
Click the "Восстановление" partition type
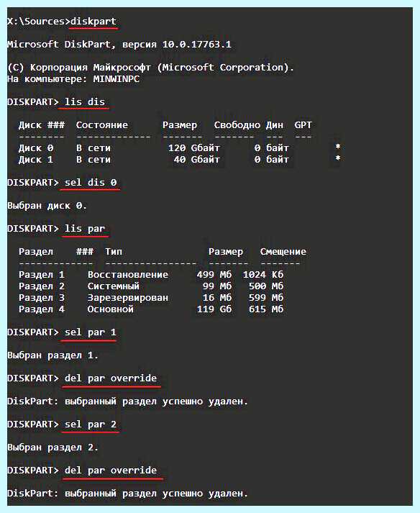128,275
